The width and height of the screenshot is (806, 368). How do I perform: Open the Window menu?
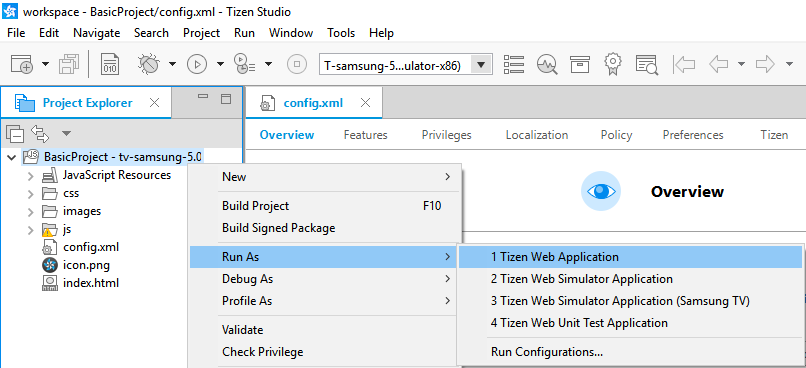pyautogui.click(x=291, y=33)
